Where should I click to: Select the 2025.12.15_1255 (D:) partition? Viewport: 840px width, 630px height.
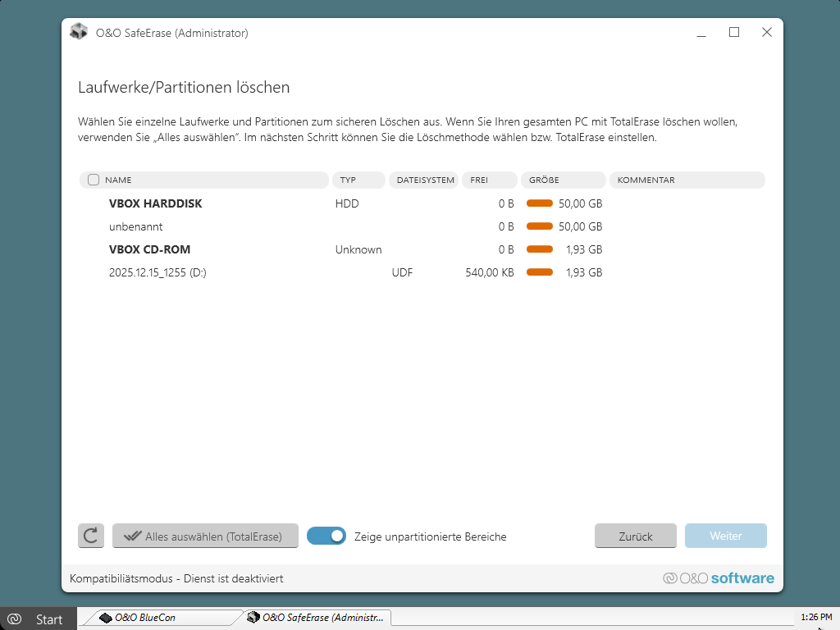pyautogui.click(x=157, y=272)
